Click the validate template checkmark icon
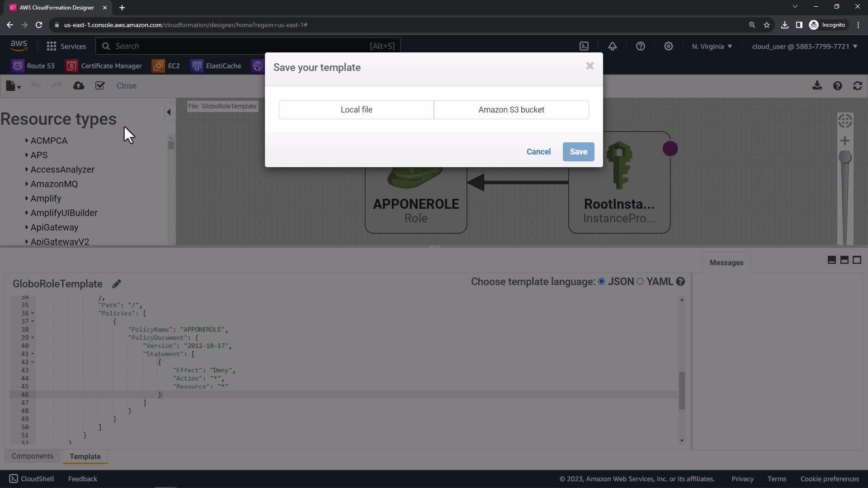 [100, 86]
